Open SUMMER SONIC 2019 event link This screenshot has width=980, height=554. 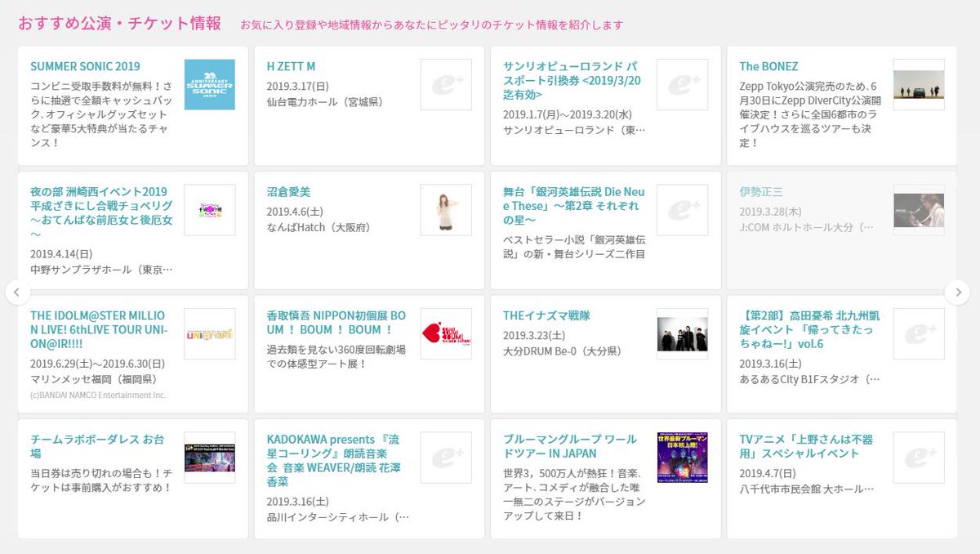85,66
